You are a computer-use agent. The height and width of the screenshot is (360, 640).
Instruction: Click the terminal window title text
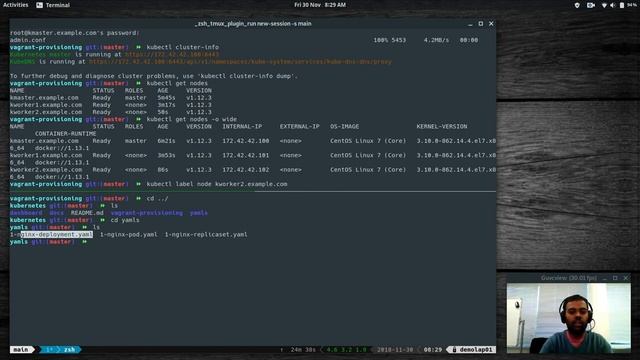point(253,24)
